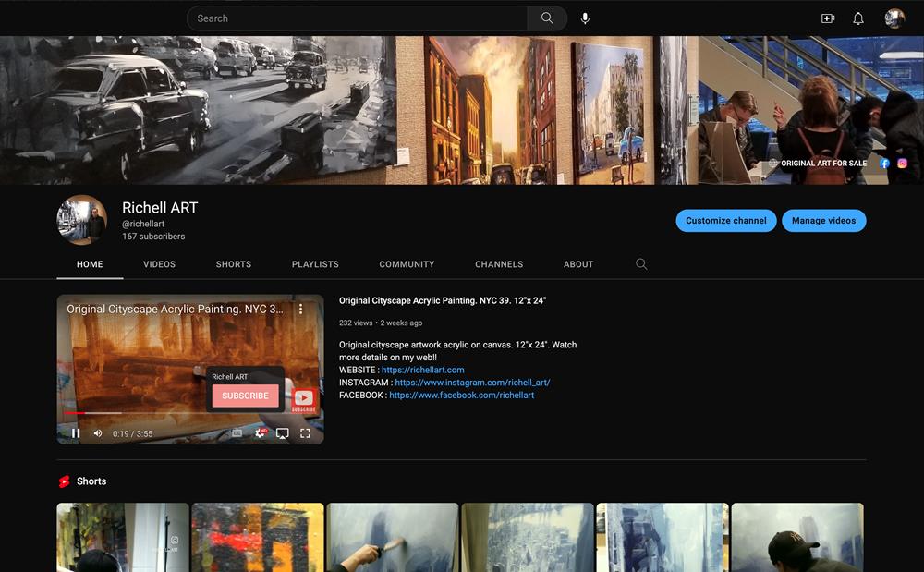Open the Instagram richell_art link

[472, 383]
